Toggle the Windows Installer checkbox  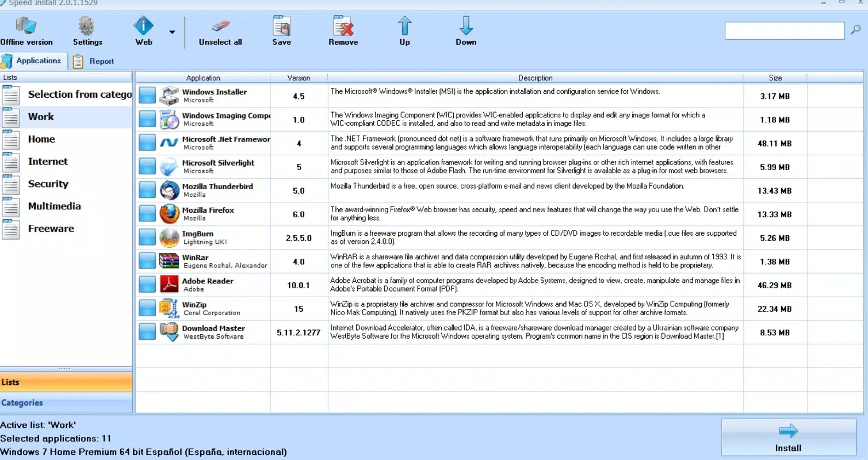click(147, 95)
